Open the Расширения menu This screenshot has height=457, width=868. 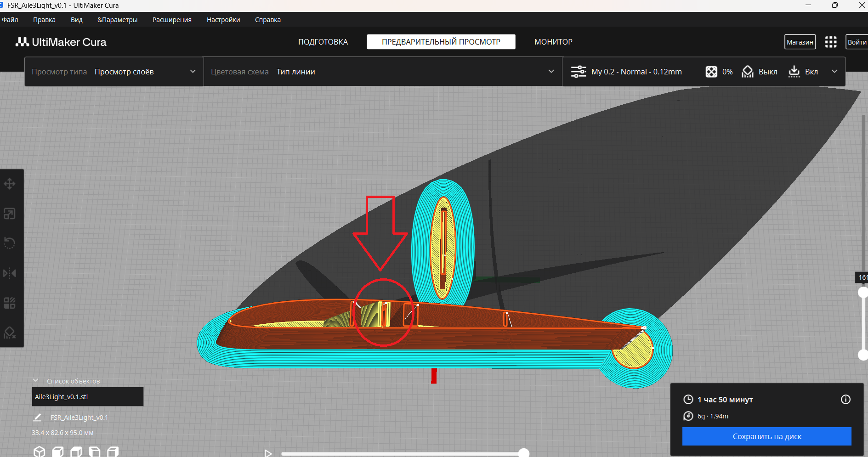click(172, 20)
